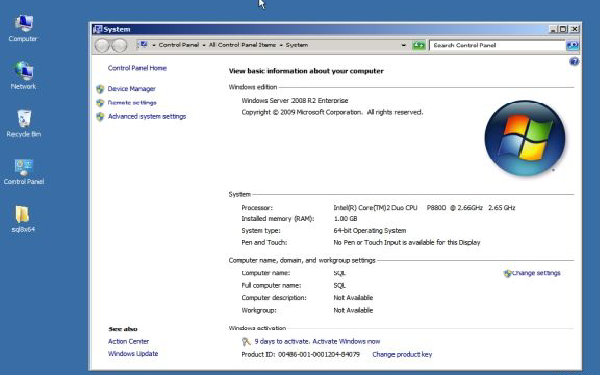The height and width of the screenshot is (375, 600).
Task: Click the shield icon beside Advanced system settings
Action: (x=100, y=117)
